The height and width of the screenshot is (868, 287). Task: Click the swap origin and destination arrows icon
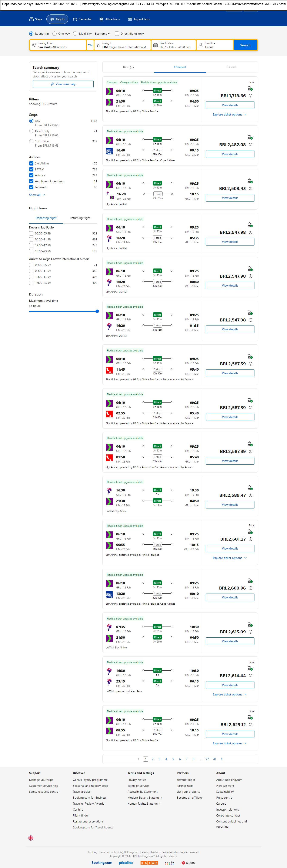point(90,45)
